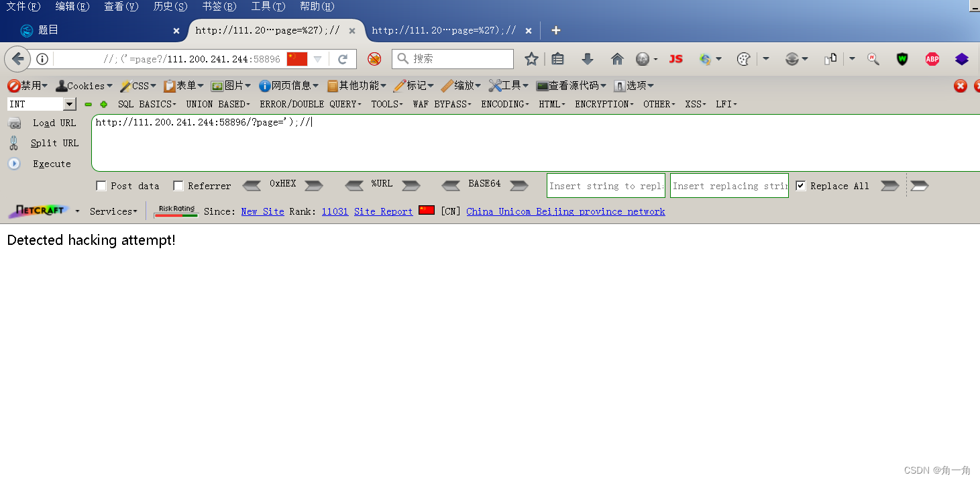Viewport: 980px width, 481px height.
Task: Open the 编辑 (Edit) menu
Action: (x=72, y=7)
